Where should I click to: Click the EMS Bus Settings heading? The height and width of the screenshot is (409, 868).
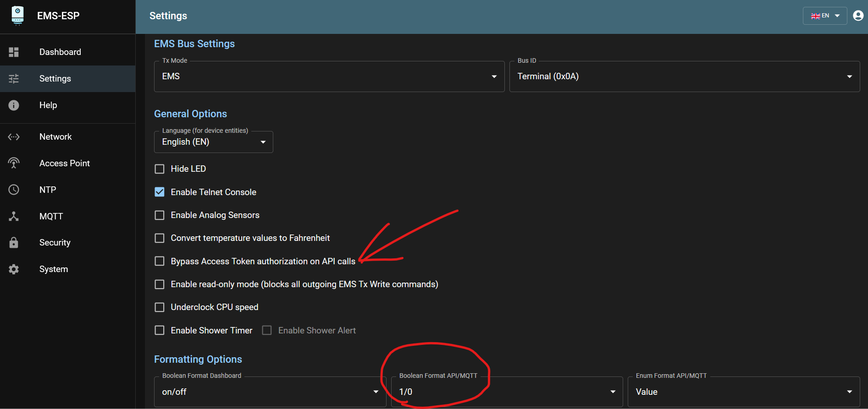pos(194,44)
